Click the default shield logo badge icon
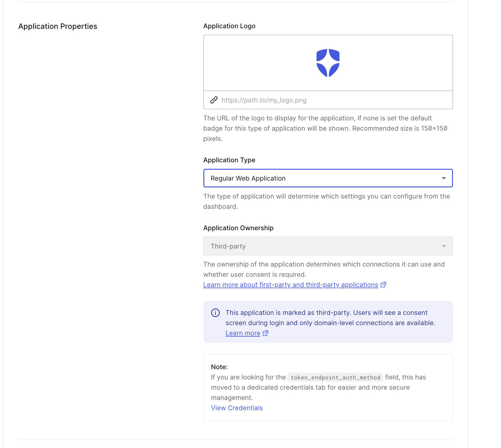Screen dimensions: 501x448 coord(328,62)
